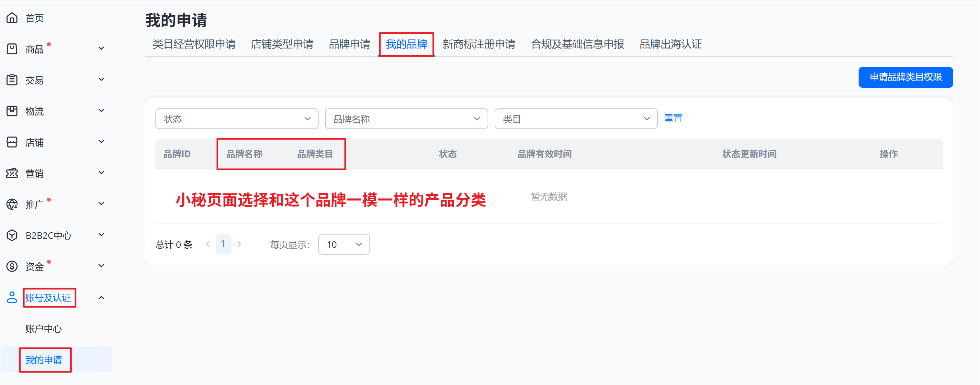Switch to the 品牌申请 tab
Image resolution: width=980 pixels, height=385 pixels.
(x=349, y=44)
